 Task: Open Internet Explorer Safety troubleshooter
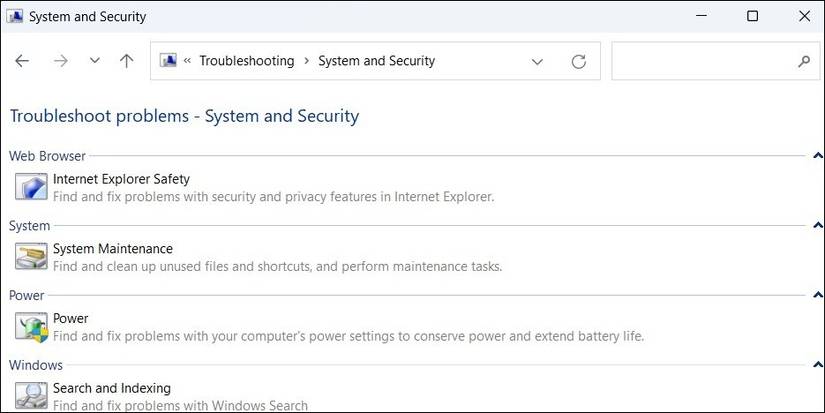[x=121, y=179]
